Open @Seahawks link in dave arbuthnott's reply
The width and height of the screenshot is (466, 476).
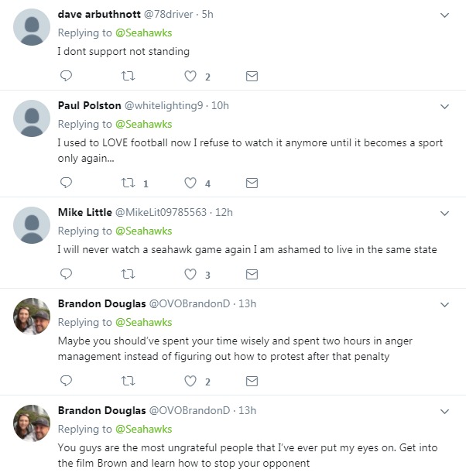(x=143, y=33)
